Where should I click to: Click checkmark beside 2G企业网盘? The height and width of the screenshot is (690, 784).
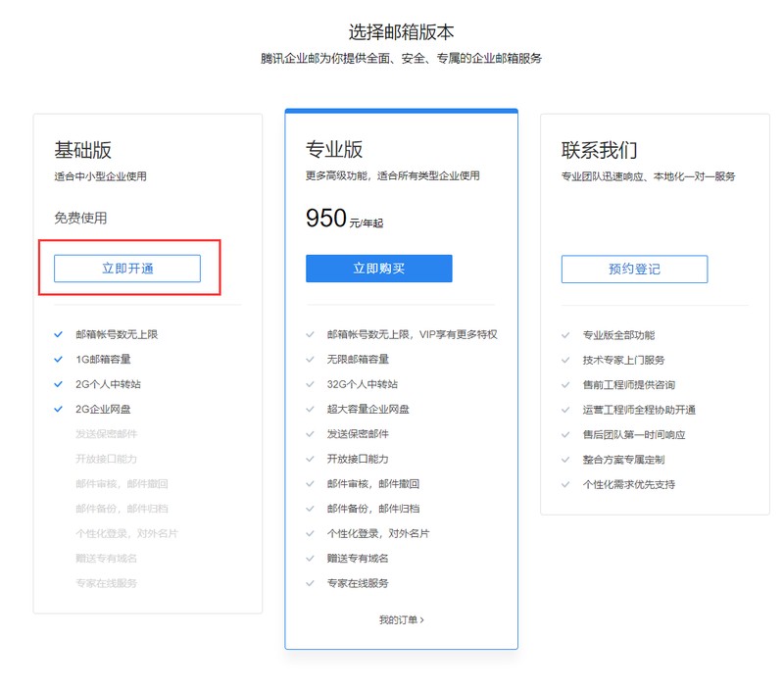59,409
